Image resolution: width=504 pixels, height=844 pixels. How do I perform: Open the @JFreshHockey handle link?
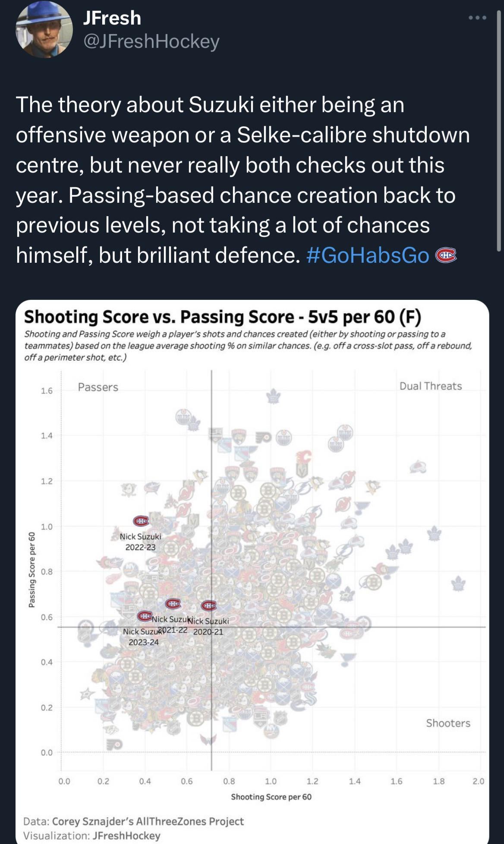151,41
